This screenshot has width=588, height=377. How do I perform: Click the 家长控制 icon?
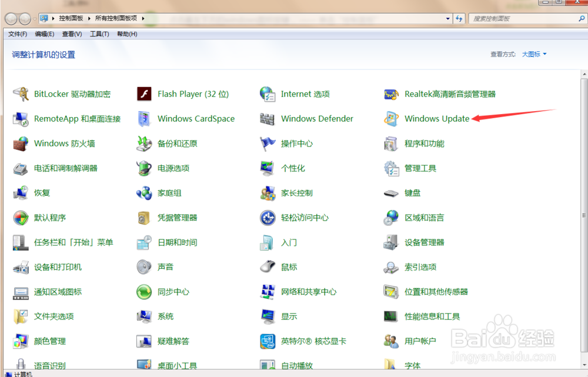coord(268,193)
